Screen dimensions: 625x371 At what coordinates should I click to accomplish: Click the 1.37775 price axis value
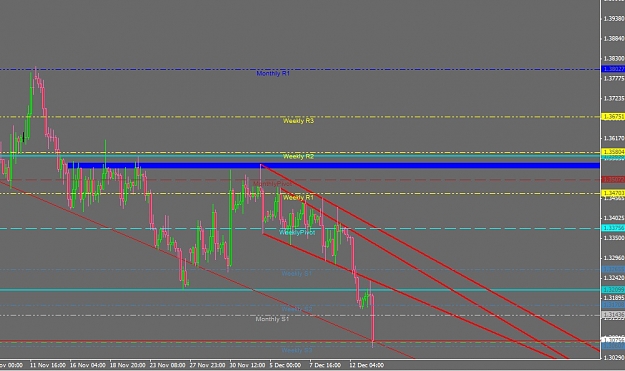click(614, 79)
